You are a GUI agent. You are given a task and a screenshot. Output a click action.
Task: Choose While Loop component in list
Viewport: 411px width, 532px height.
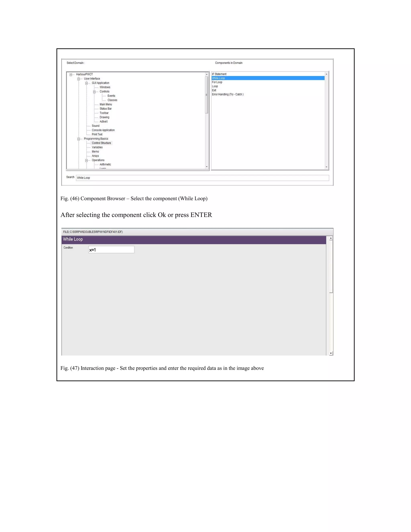[x=268, y=78]
